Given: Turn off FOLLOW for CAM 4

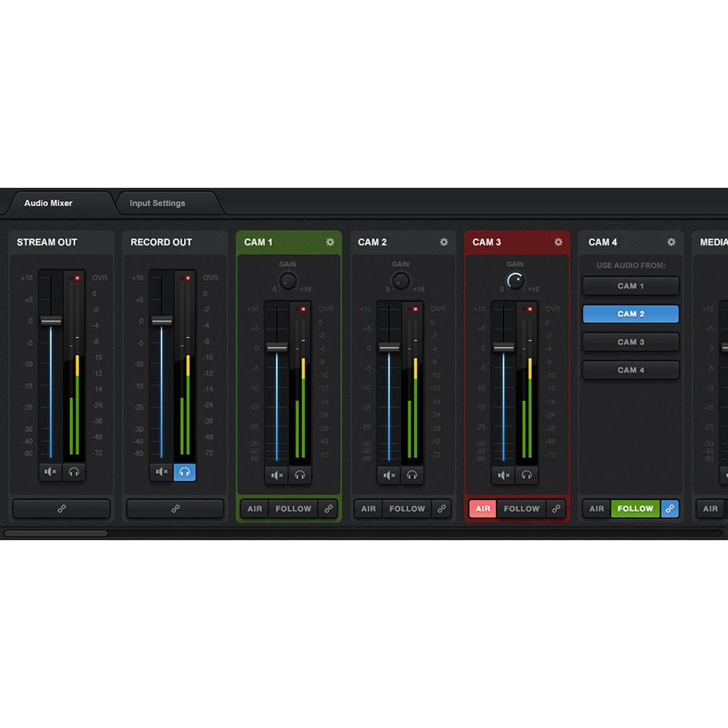Looking at the screenshot, I should (x=635, y=509).
